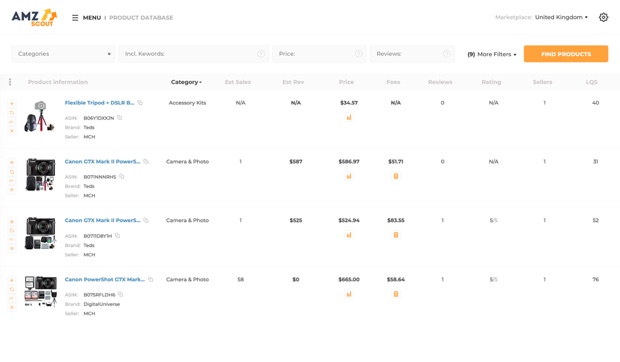Focus the Reviews filter field
The width and height of the screenshot is (620, 362).
[412, 54]
